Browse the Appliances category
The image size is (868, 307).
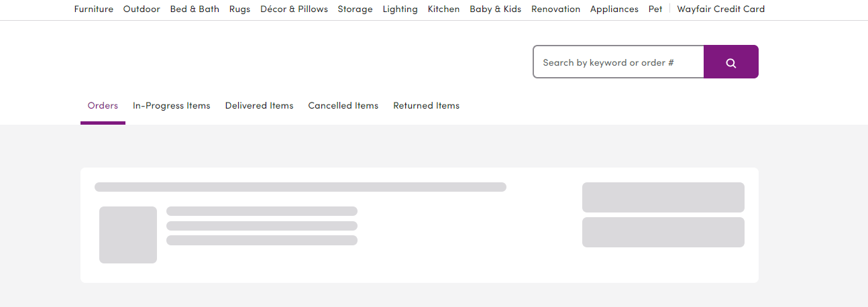coord(614,9)
